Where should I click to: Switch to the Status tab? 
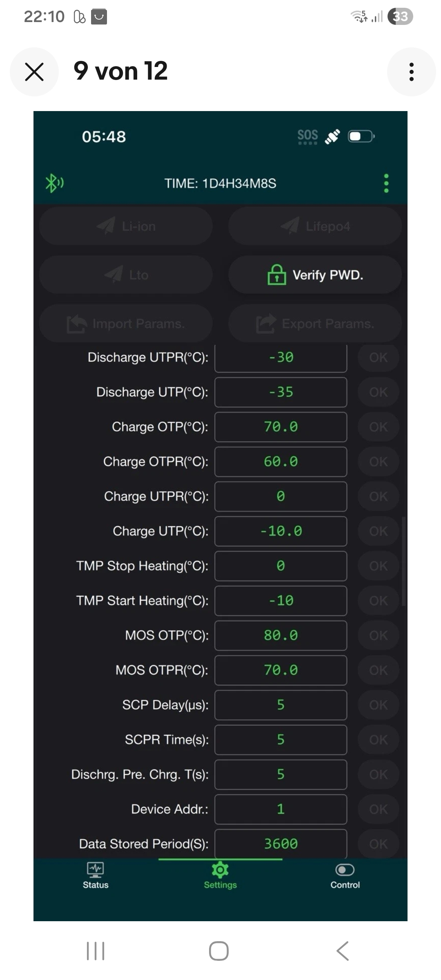tap(96, 876)
